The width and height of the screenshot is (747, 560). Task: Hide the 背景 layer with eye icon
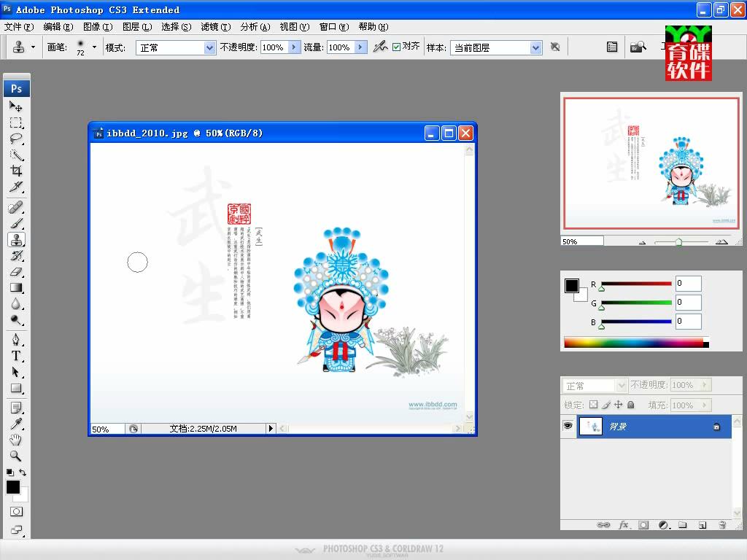[568, 425]
